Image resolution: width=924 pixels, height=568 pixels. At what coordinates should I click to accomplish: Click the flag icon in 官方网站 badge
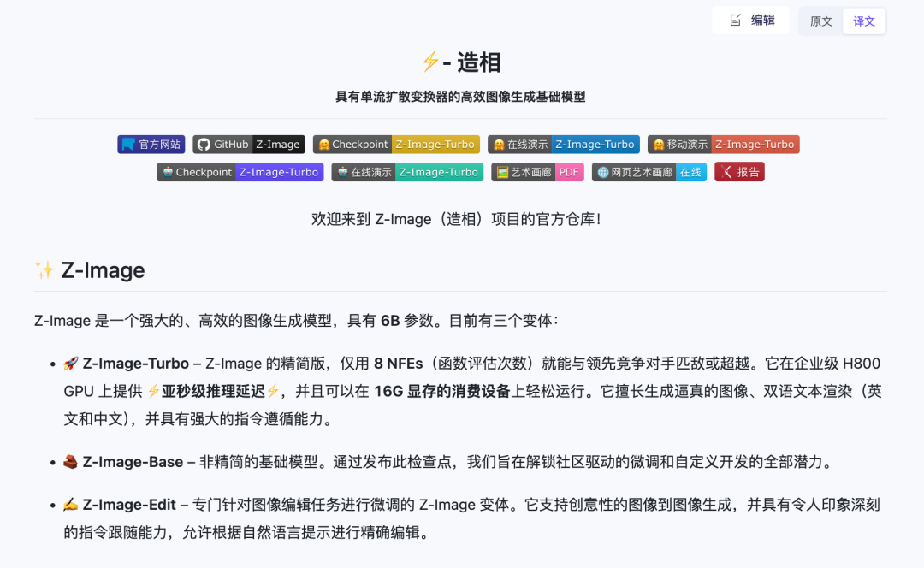(127, 145)
